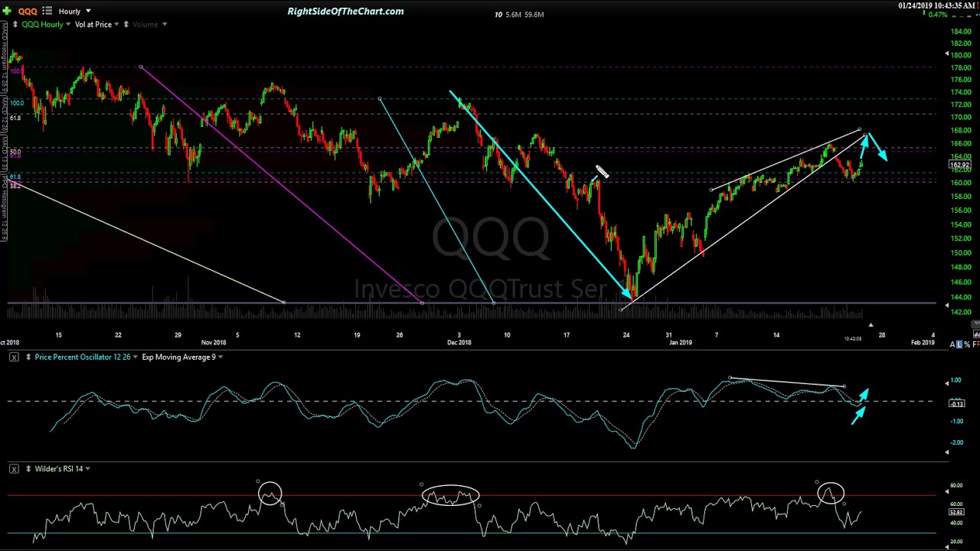
Task: Click the 0.47% change readout
Action: coord(938,15)
